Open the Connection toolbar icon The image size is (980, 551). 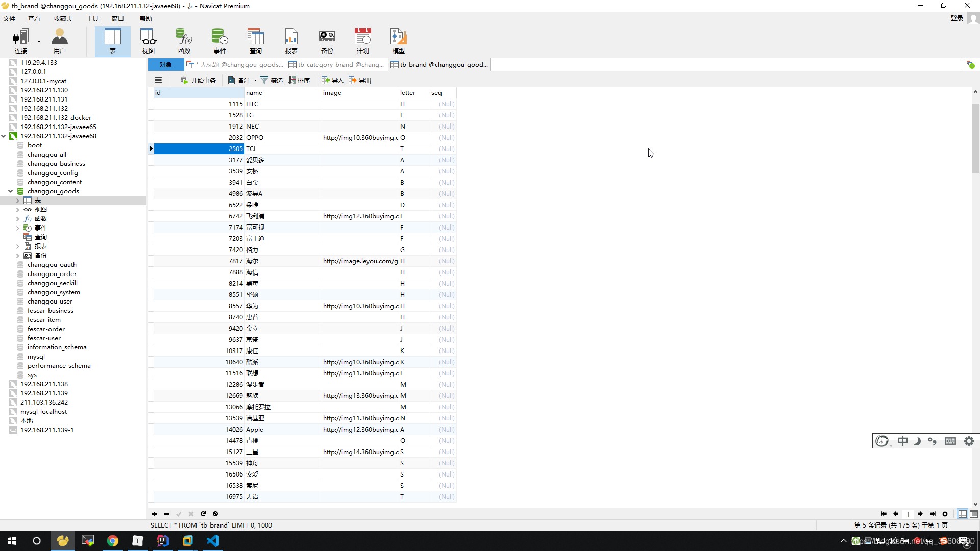click(21, 41)
